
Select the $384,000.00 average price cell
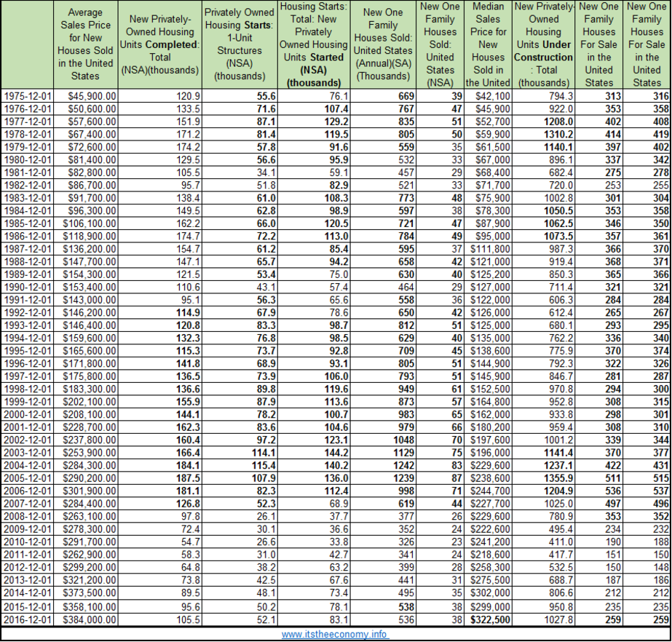tap(86, 619)
